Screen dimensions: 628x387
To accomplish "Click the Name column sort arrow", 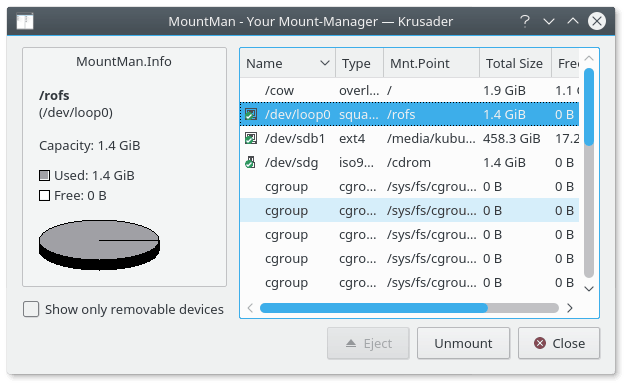I will [x=325, y=63].
